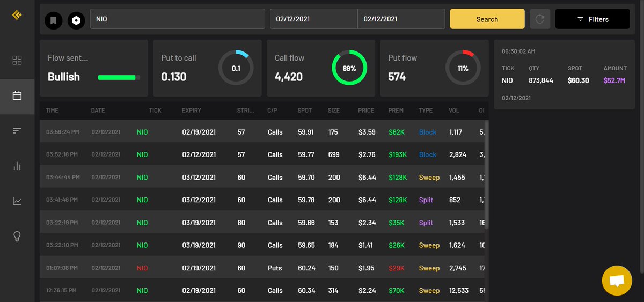Click the Put to call 0.1 ring
Viewport: 644px width, 302px height.
click(236, 68)
